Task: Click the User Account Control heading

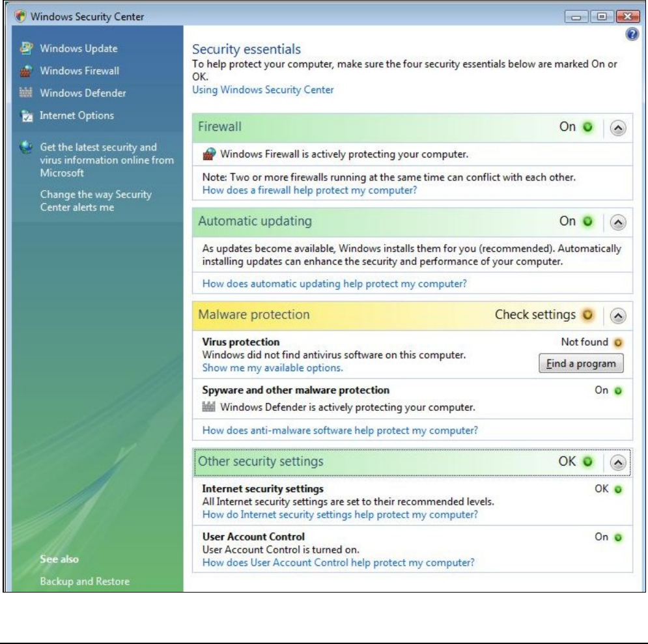Action: (x=253, y=537)
